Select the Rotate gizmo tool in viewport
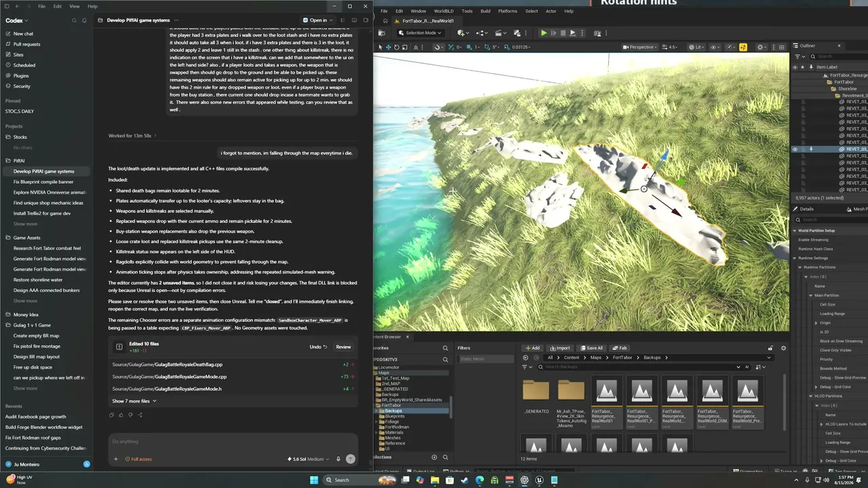 (397, 47)
